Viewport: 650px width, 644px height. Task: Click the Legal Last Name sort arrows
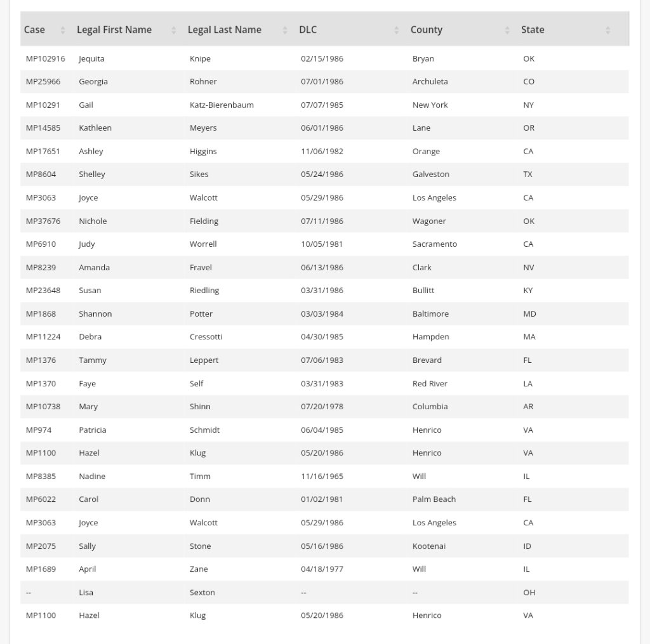click(x=284, y=30)
